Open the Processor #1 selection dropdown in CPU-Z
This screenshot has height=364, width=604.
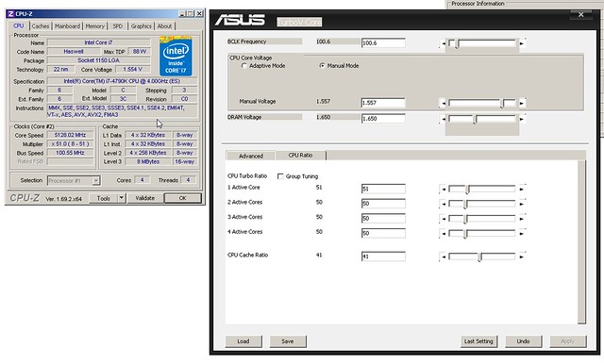(x=96, y=180)
